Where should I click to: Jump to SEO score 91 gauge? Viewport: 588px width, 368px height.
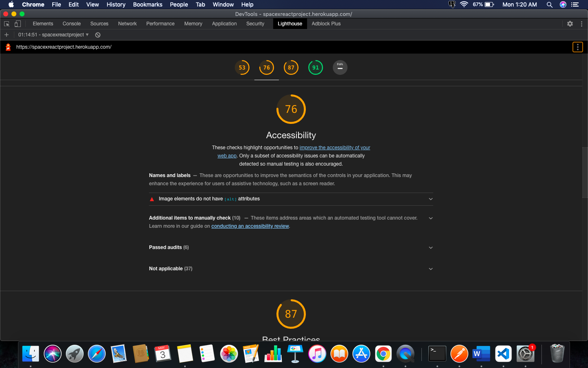coord(316,67)
